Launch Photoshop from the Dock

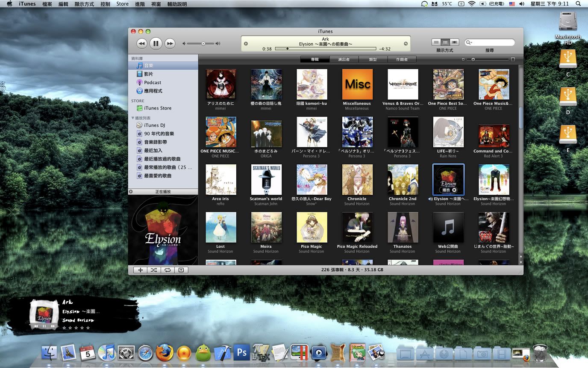pos(242,353)
